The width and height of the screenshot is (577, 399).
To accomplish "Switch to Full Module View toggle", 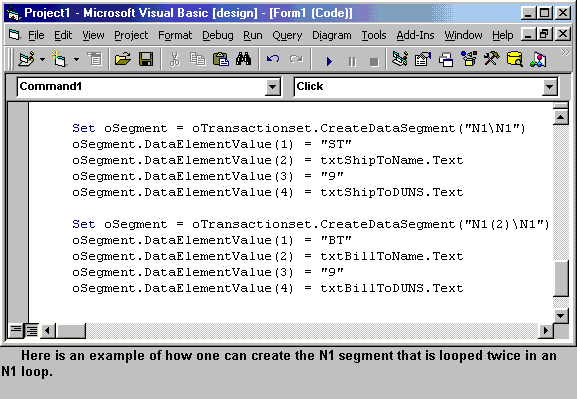I will coord(32,330).
